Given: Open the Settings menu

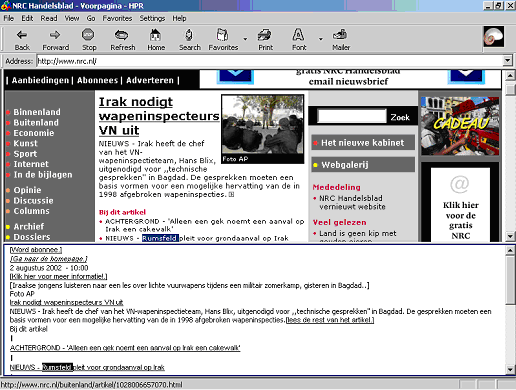Looking at the screenshot, I should click(x=152, y=18).
